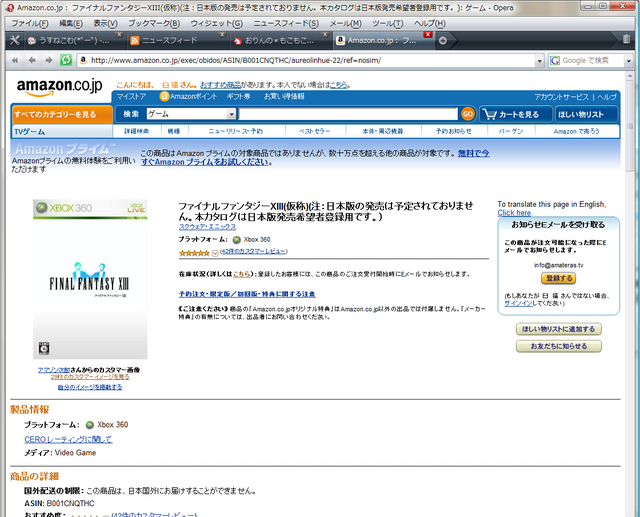Open the ニュースフィード(S) menu
Viewport: 640px width, 517px height.
pyautogui.click(x=286, y=23)
